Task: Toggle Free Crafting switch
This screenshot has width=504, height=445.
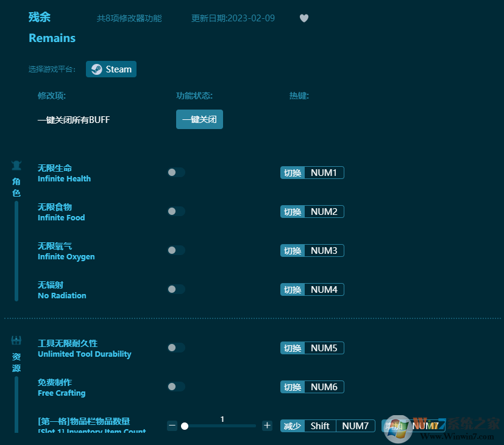Action: (176, 387)
